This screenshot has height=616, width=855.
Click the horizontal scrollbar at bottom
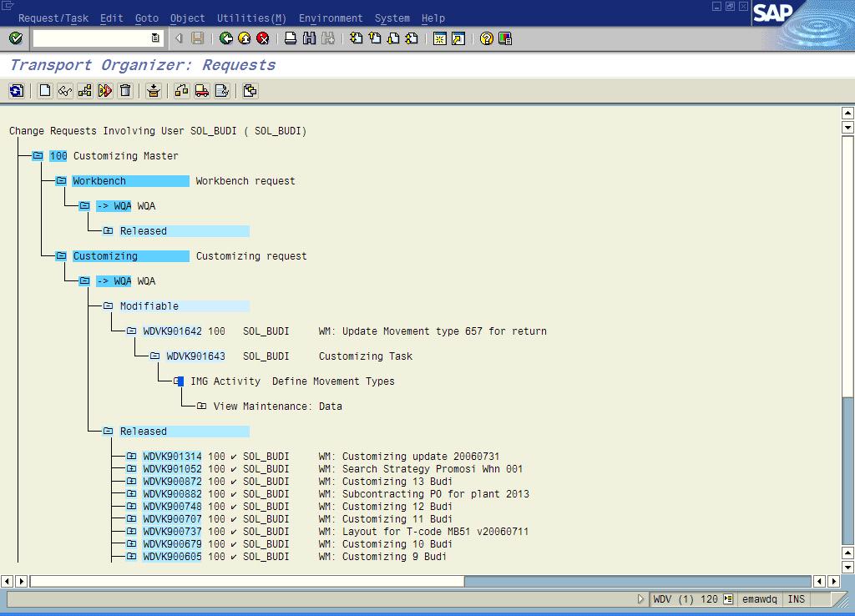(417, 581)
